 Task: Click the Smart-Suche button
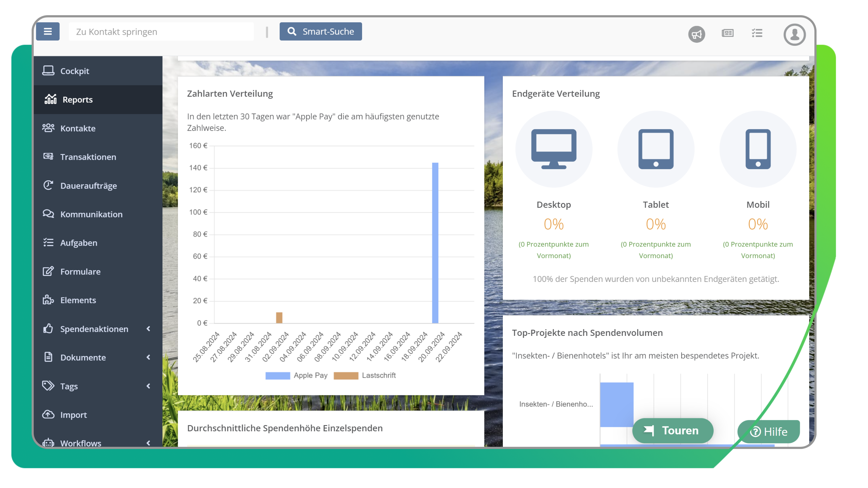(x=321, y=31)
